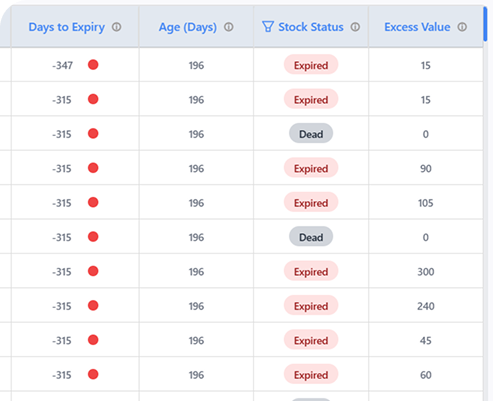Sort by the Age (Days) column header
Screen dimensions: 493x401
tap(188, 27)
